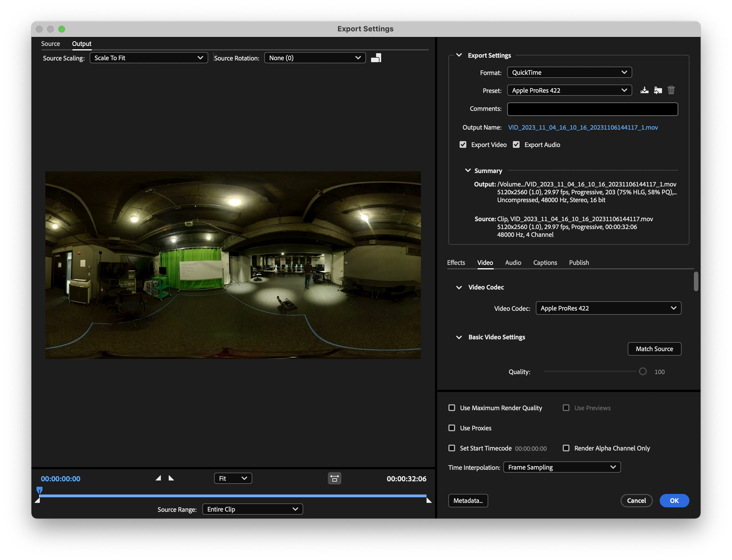Click the Cancel button
Screen dimensions: 732x560
tap(636, 500)
